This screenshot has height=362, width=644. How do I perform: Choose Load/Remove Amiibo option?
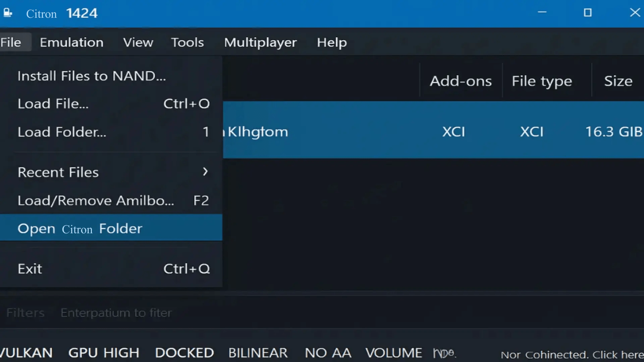(x=96, y=200)
